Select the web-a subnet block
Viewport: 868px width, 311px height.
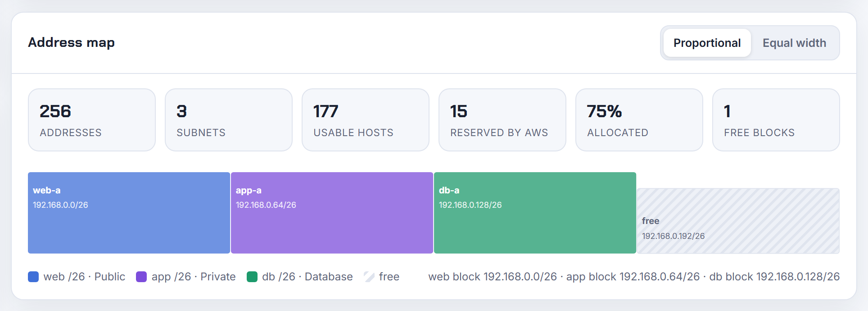pyautogui.click(x=129, y=213)
